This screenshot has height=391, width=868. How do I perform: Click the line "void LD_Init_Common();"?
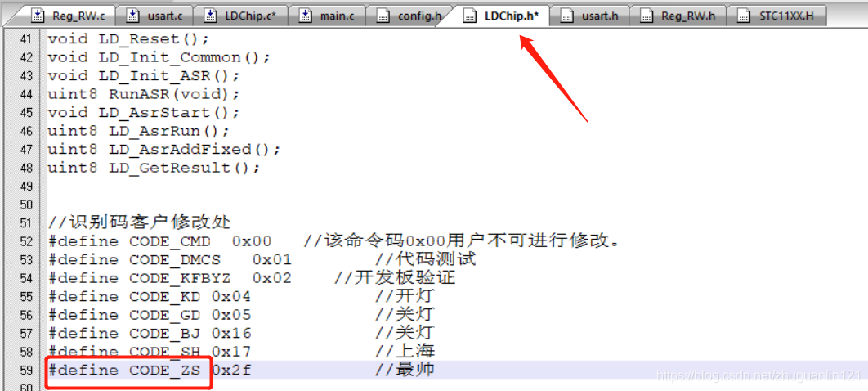click(x=160, y=57)
